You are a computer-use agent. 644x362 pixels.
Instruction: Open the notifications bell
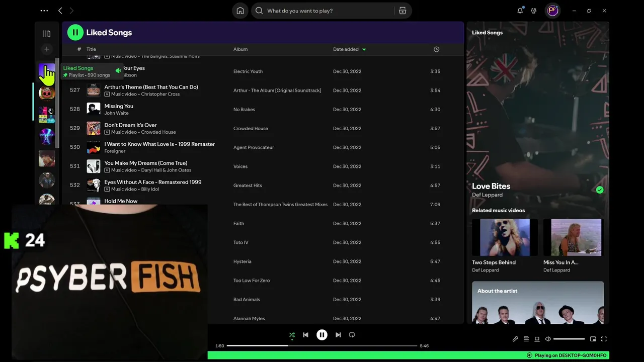(520, 11)
